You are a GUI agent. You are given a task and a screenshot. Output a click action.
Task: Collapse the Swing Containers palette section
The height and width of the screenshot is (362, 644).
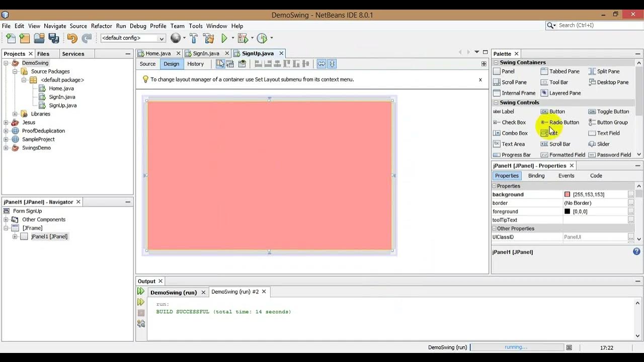(496, 63)
